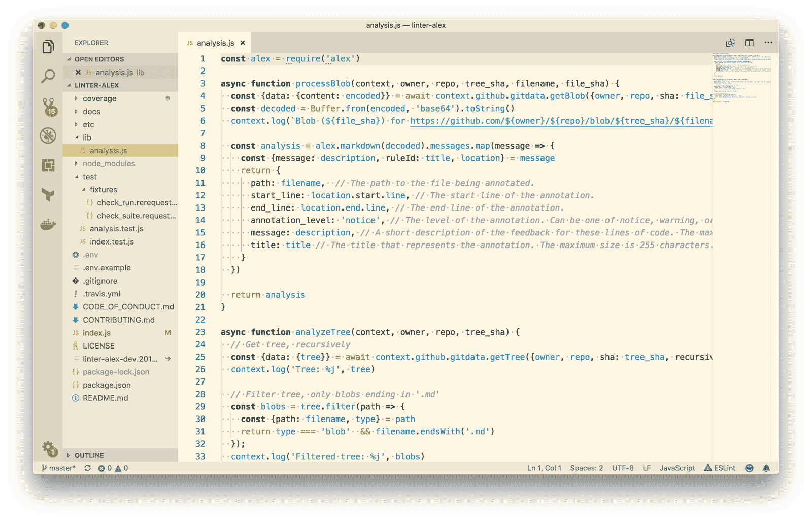This screenshot has height=522, width=812.
Task: Open the Extensions view icon
Action: tap(48, 164)
